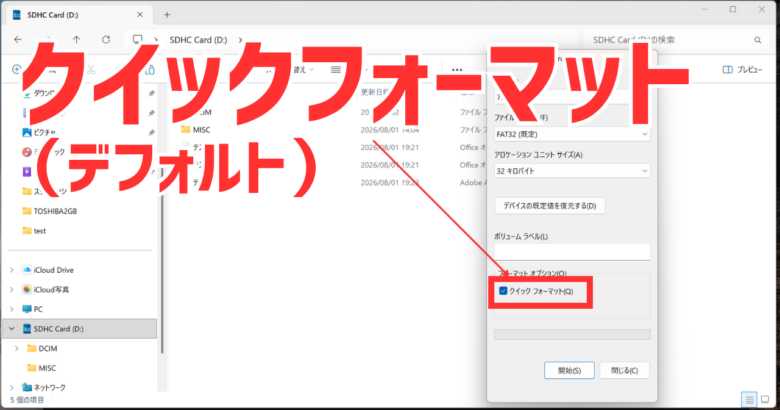This screenshot has height=410, width=780.
Task: Click the iCloud写真 photos icon
Action: (x=27, y=290)
